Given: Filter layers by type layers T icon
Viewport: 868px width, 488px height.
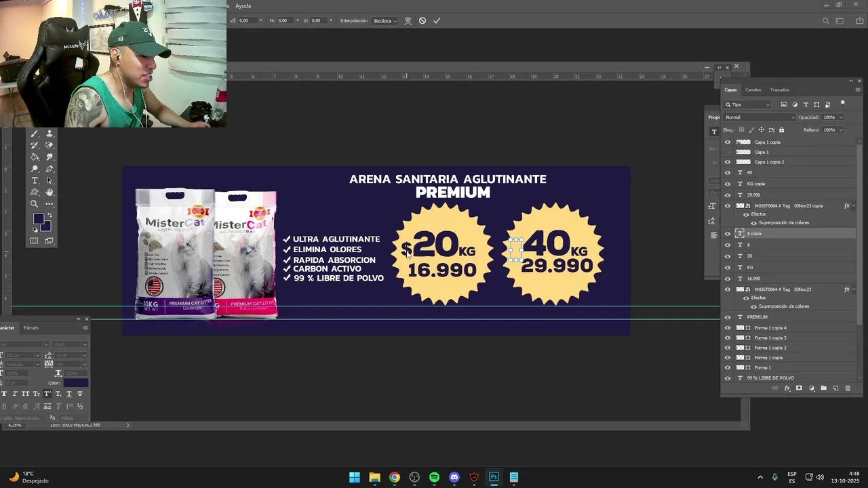Looking at the screenshot, I should click(806, 104).
